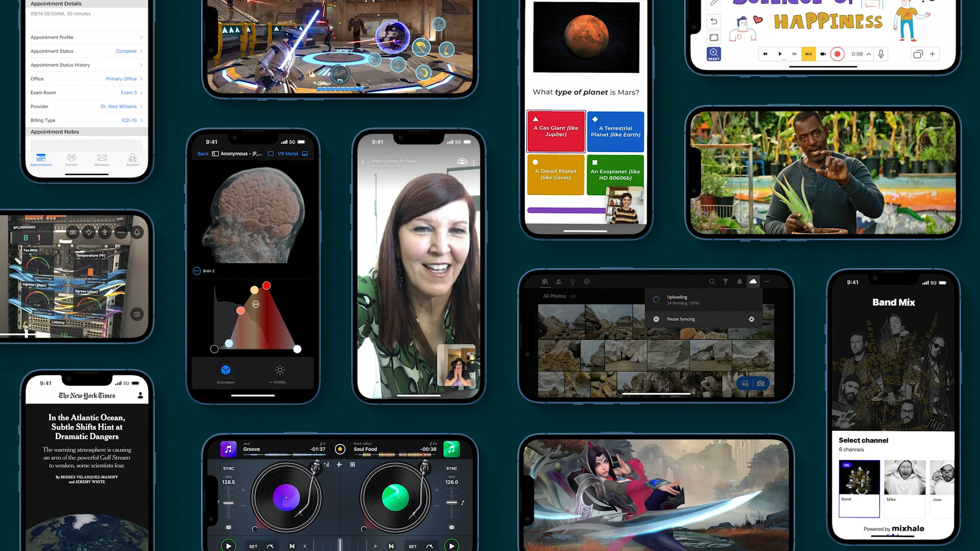Select answer A Terrestrial Planet (like Earth)
This screenshot has width=980, height=551.
click(x=615, y=132)
